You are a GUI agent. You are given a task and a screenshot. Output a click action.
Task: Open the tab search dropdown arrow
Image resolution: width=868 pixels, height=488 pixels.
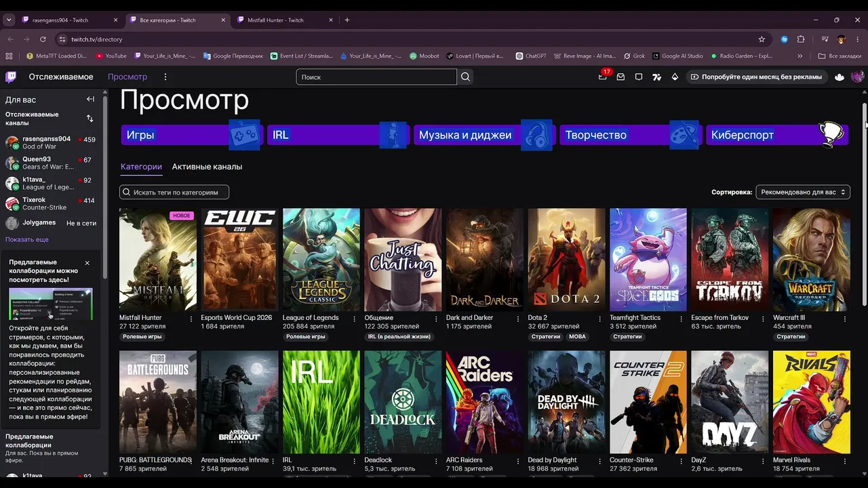coord(9,20)
